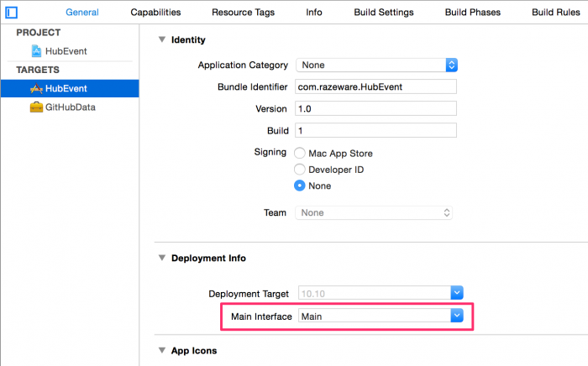Screen dimensions: 588x366
Task: Open the Build Settings tab
Action: tap(383, 13)
